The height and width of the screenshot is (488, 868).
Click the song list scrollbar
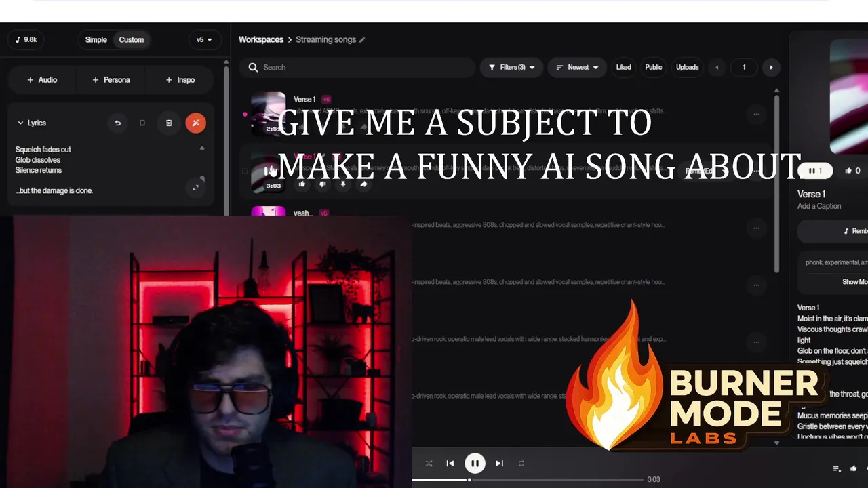pyautogui.click(x=776, y=183)
